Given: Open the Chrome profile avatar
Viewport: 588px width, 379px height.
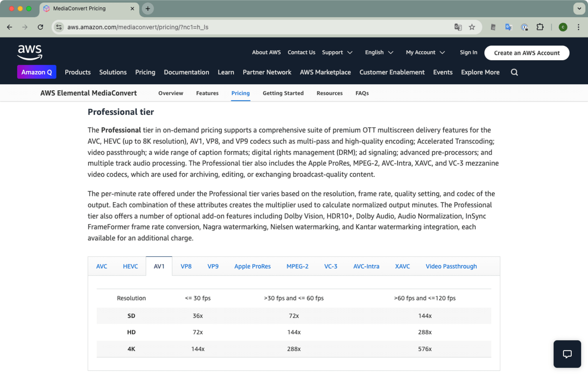Looking at the screenshot, I should 563,27.
